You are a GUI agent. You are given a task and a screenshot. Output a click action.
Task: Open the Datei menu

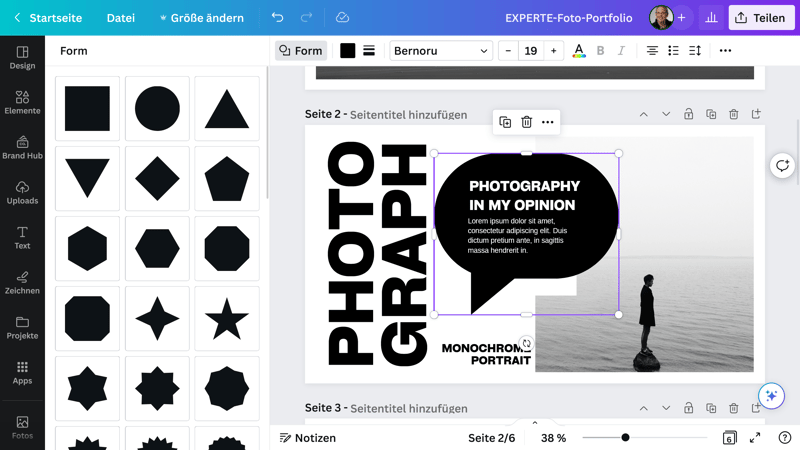(x=121, y=18)
